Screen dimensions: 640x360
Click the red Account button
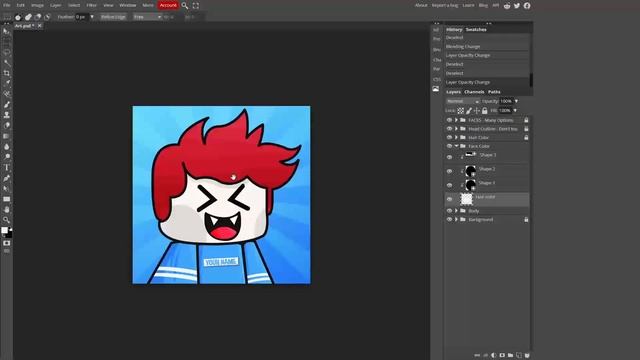pos(168,6)
